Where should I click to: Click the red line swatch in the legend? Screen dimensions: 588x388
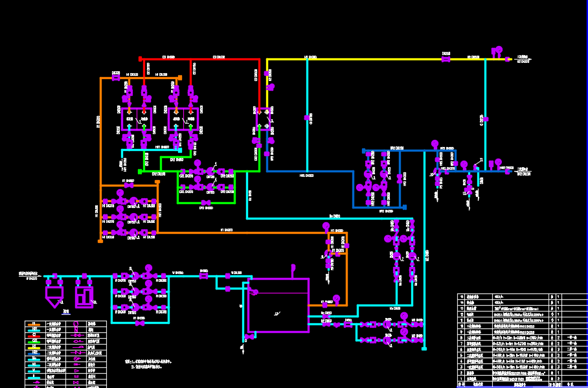[34, 336]
